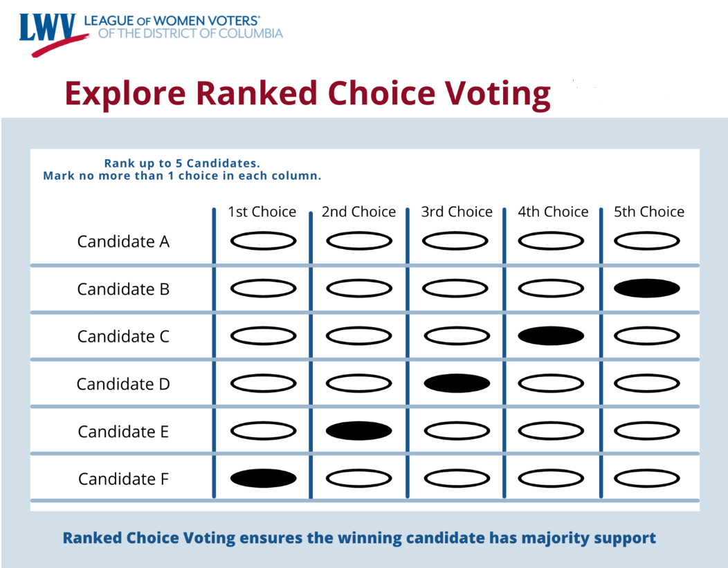Unmark Candidate D filled 3rd Choice oval

coord(457,383)
